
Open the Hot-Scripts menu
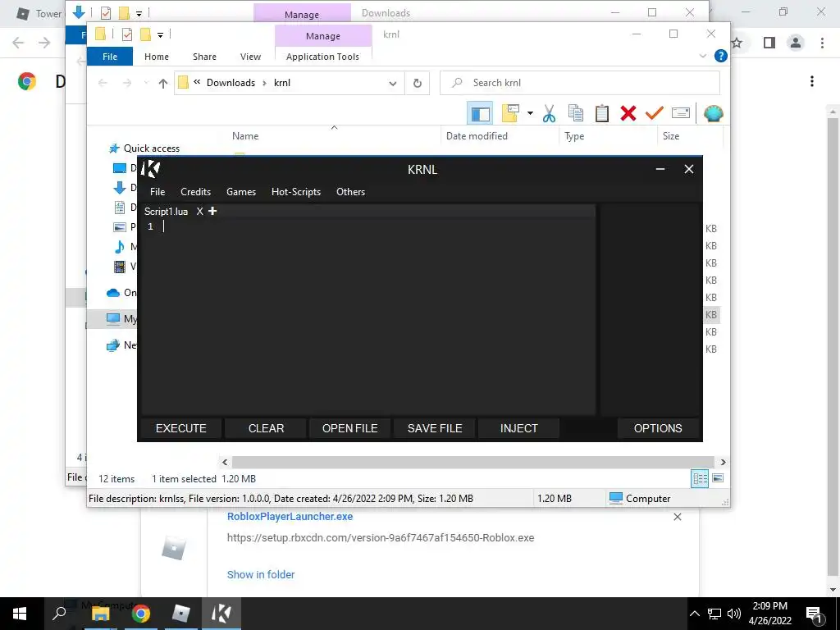(x=295, y=192)
